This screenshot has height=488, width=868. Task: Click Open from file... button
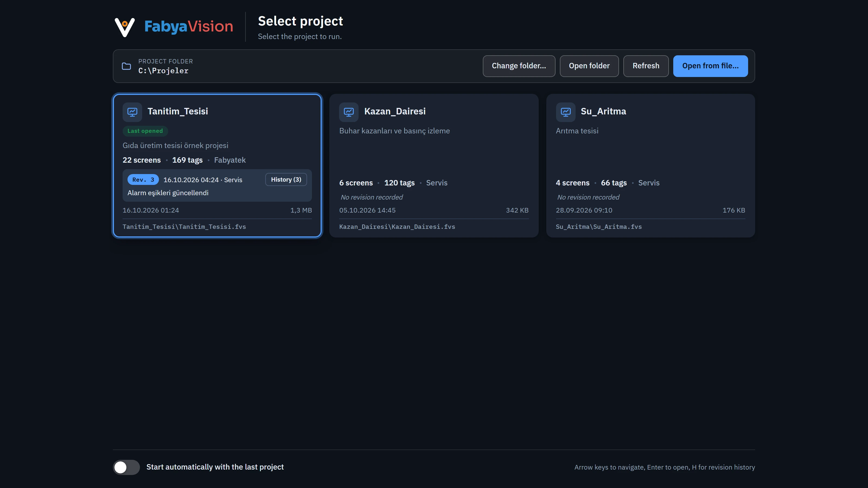[x=711, y=66]
